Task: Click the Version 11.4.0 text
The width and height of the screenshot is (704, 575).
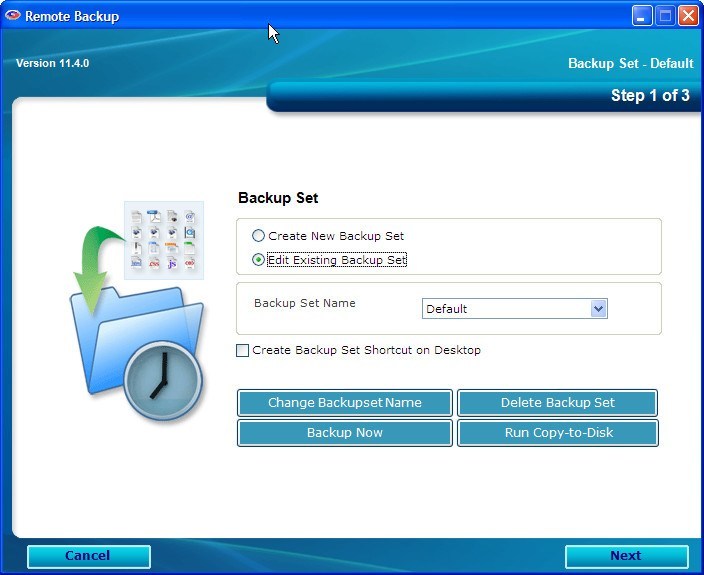Action: 53,63
